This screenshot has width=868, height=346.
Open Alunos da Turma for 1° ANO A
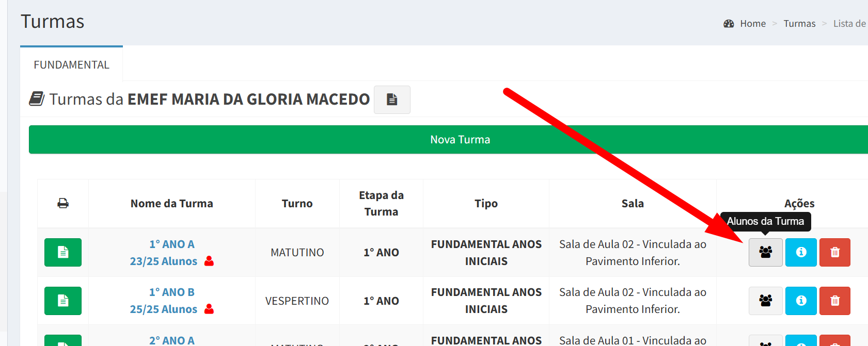tap(765, 252)
